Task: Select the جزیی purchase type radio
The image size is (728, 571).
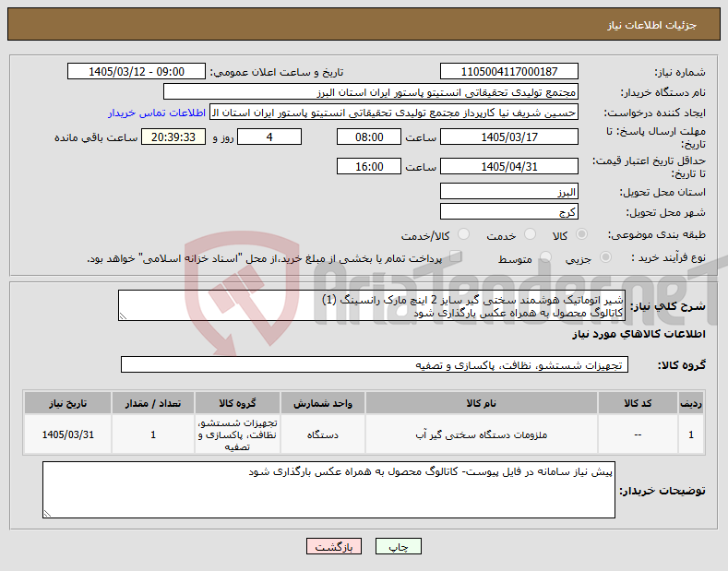Action: tap(605, 257)
